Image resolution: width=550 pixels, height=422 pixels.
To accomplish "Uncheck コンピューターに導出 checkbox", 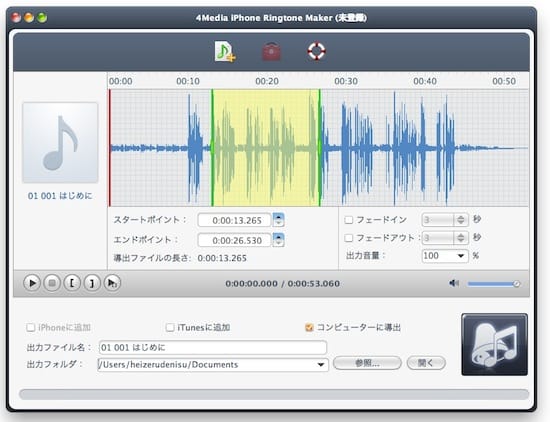I will tap(309, 327).
